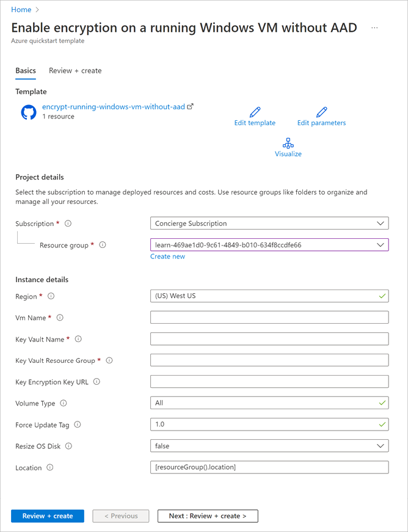Click the info icon next to Force Update Tag
The width and height of the screenshot is (408, 532).
pyautogui.click(x=78, y=425)
